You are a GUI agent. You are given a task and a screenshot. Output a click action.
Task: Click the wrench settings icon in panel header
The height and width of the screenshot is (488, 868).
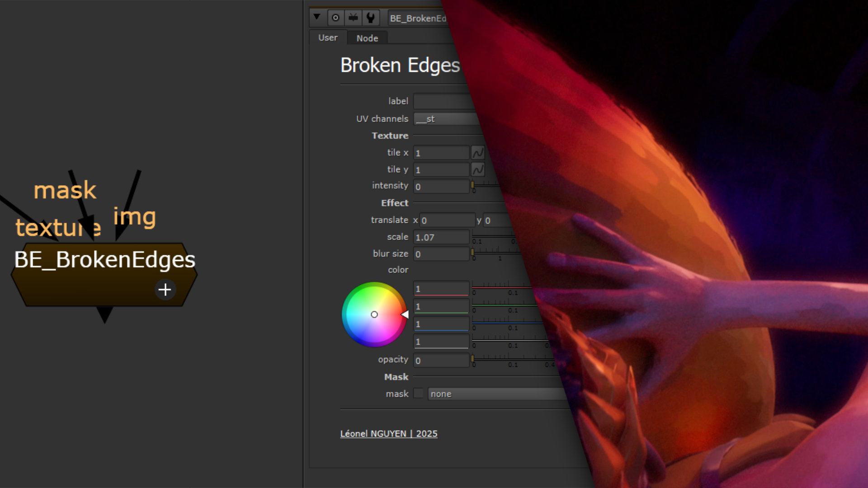[371, 18]
